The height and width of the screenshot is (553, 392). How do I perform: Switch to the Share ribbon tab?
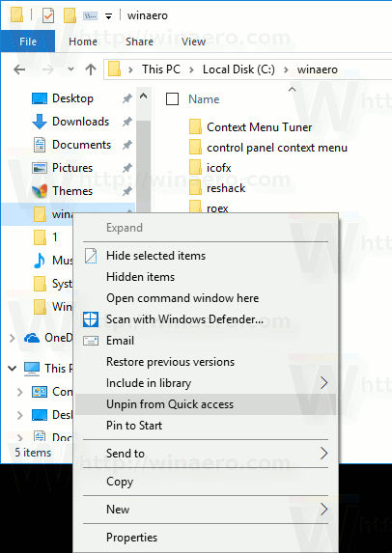coord(139,41)
